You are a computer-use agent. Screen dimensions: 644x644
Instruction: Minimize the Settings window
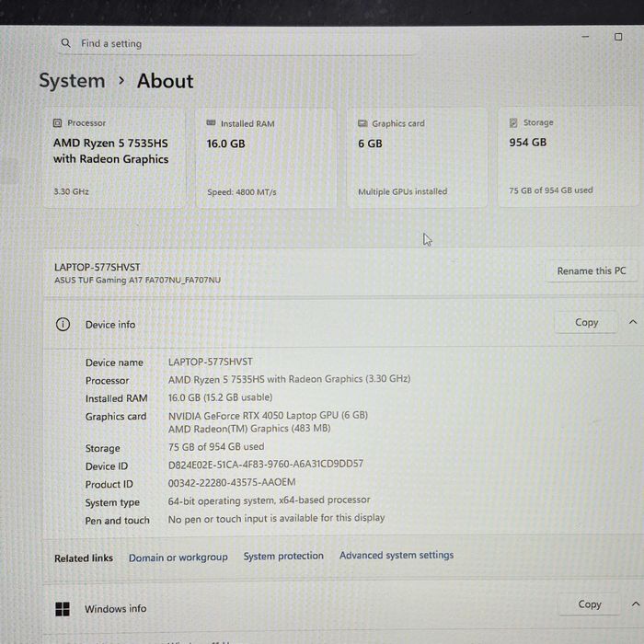pyautogui.click(x=585, y=37)
